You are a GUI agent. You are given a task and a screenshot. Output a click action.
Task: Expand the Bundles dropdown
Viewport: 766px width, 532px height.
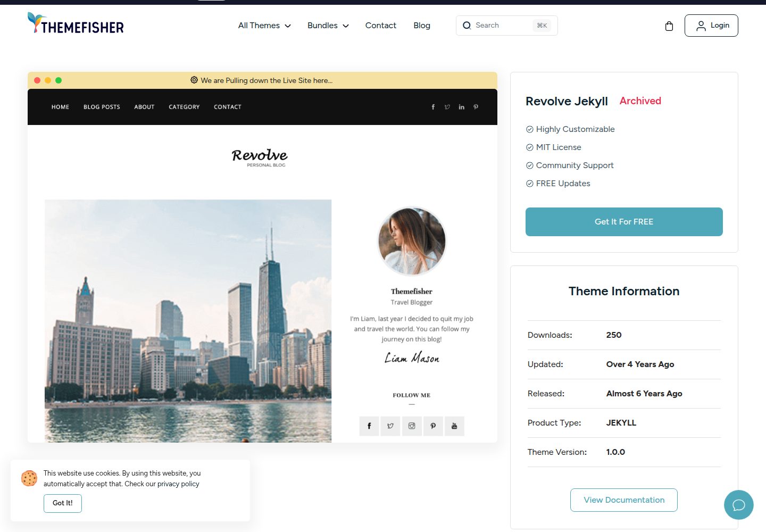pyautogui.click(x=328, y=26)
